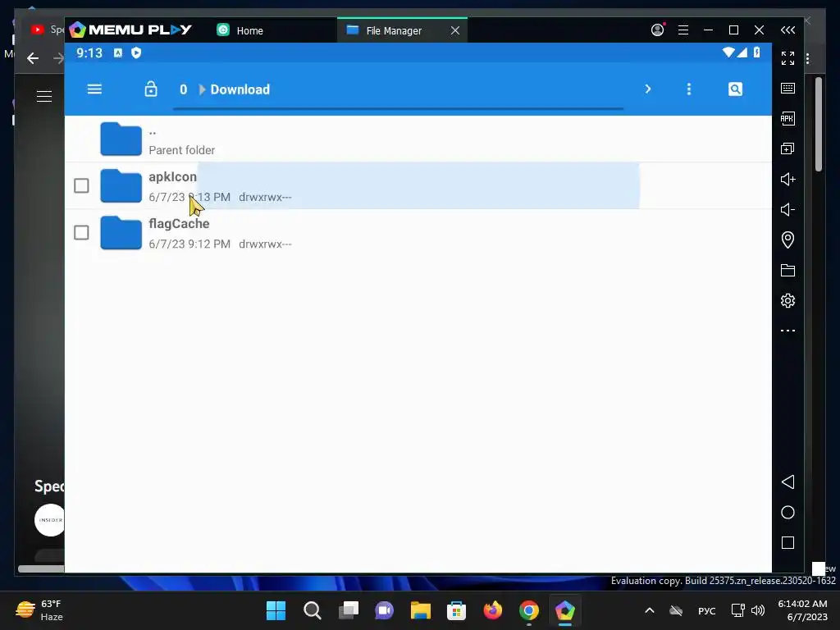Open the MEmu account profile icon
Image resolution: width=840 pixels, height=630 pixels.
point(657,30)
